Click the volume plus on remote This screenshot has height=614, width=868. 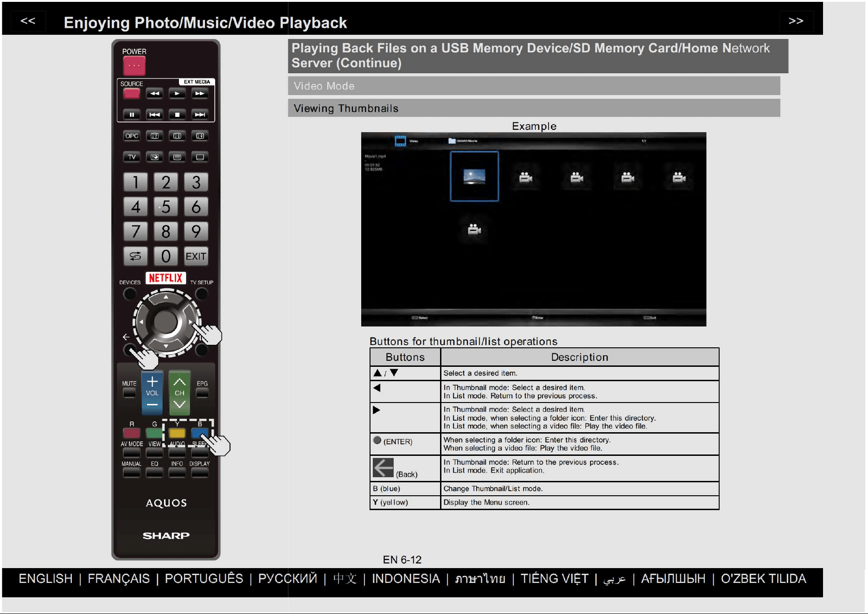pos(152,381)
